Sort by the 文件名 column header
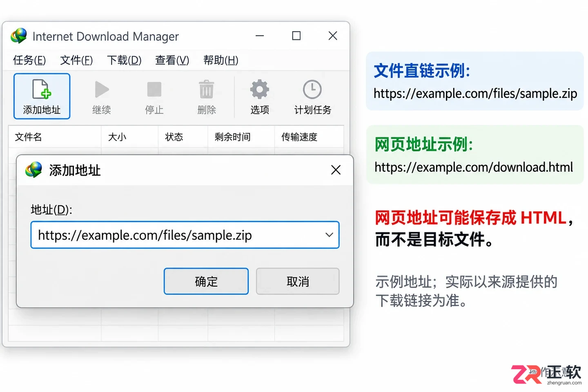Viewport: 588px width, 392px height. 55,137
